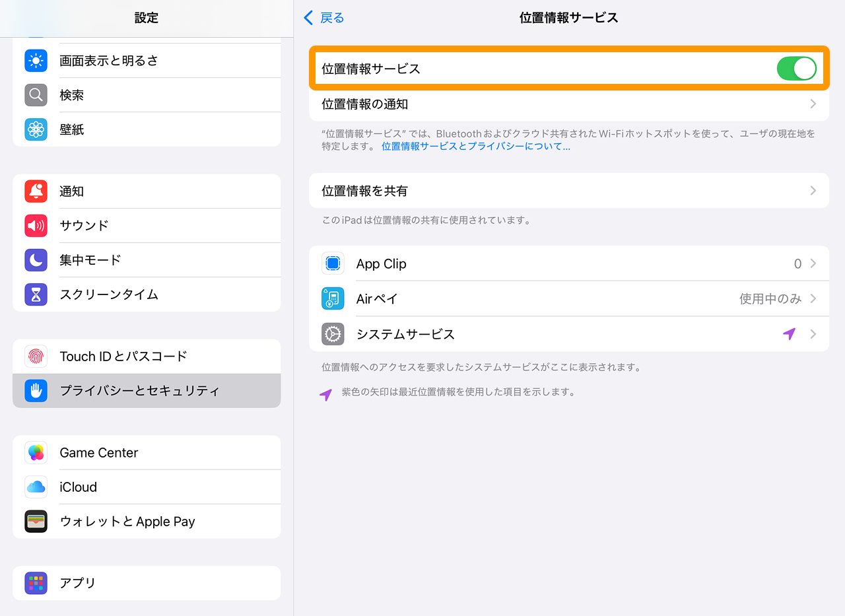Tap the speaker icon for サウンド
The width and height of the screenshot is (845, 616).
pos(36,226)
